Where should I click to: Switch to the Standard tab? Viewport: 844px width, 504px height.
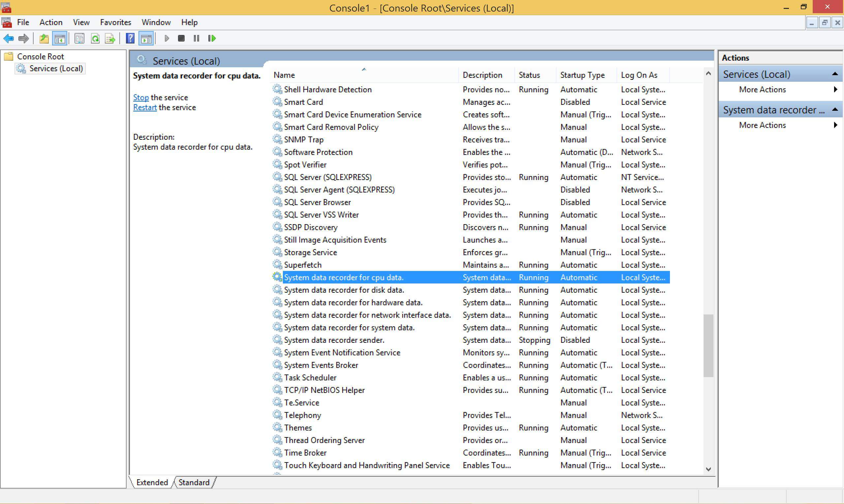click(x=194, y=482)
